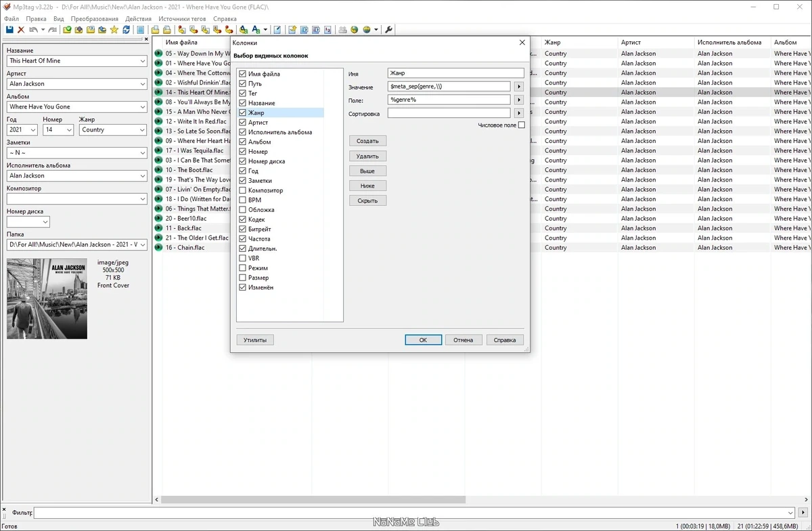
Task: Toggle the Числовое поле checkbox
Action: click(x=521, y=125)
